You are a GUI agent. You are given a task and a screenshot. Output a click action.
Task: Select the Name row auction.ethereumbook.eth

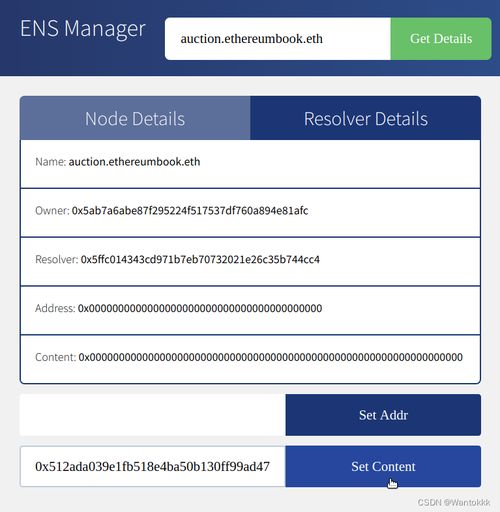[x=250, y=164]
